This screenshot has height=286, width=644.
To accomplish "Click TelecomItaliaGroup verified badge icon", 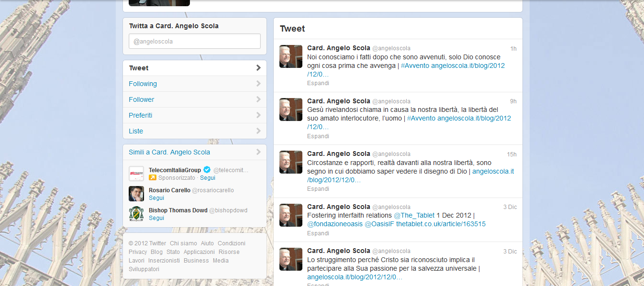I will (207, 170).
